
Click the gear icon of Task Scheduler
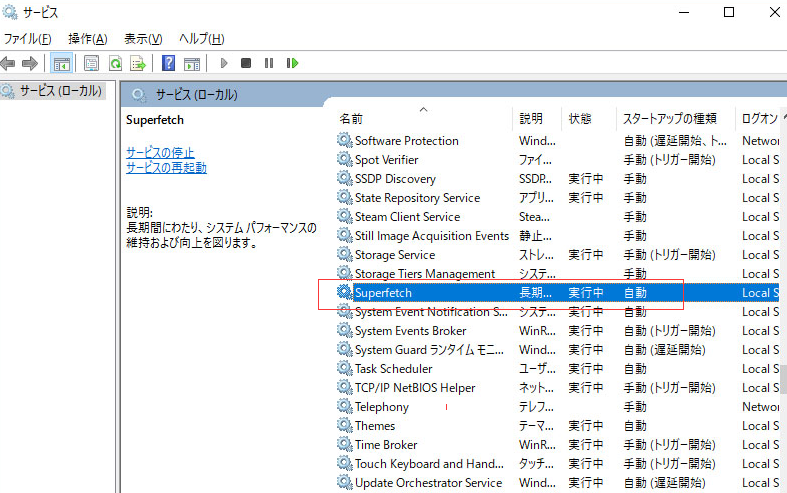pyautogui.click(x=345, y=368)
